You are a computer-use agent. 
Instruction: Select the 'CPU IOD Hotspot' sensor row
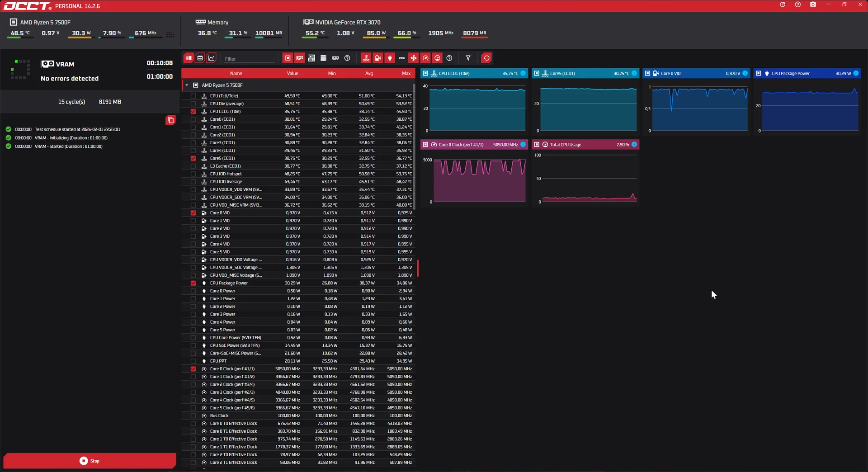pos(298,174)
